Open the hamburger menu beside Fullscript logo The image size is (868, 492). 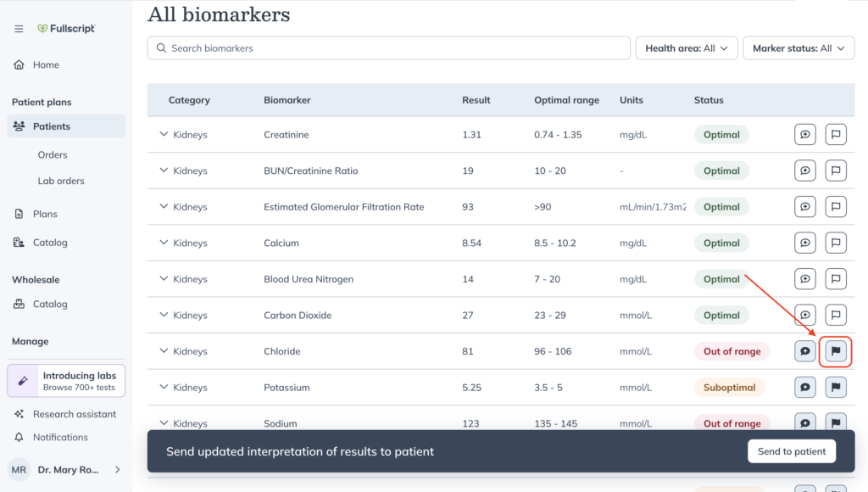19,29
